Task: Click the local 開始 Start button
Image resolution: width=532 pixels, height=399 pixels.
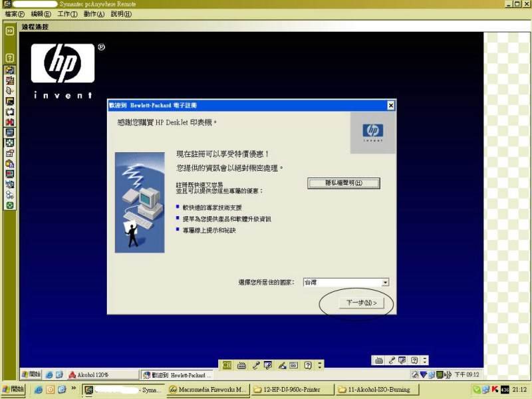Action: pyautogui.click(x=13, y=390)
